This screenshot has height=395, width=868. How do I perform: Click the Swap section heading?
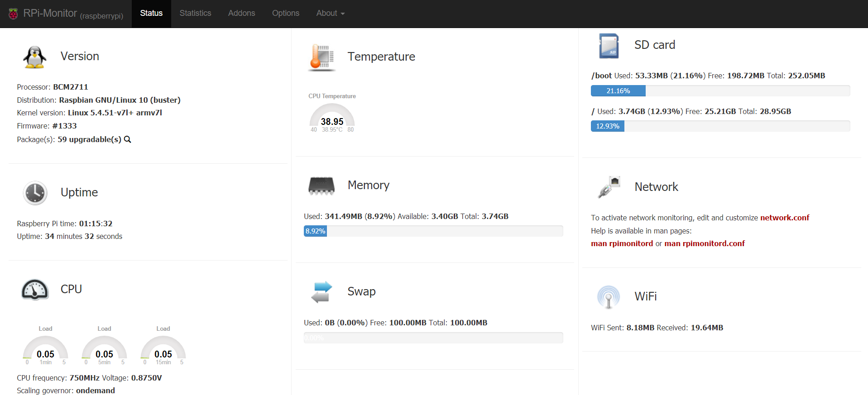(x=361, y=291)
